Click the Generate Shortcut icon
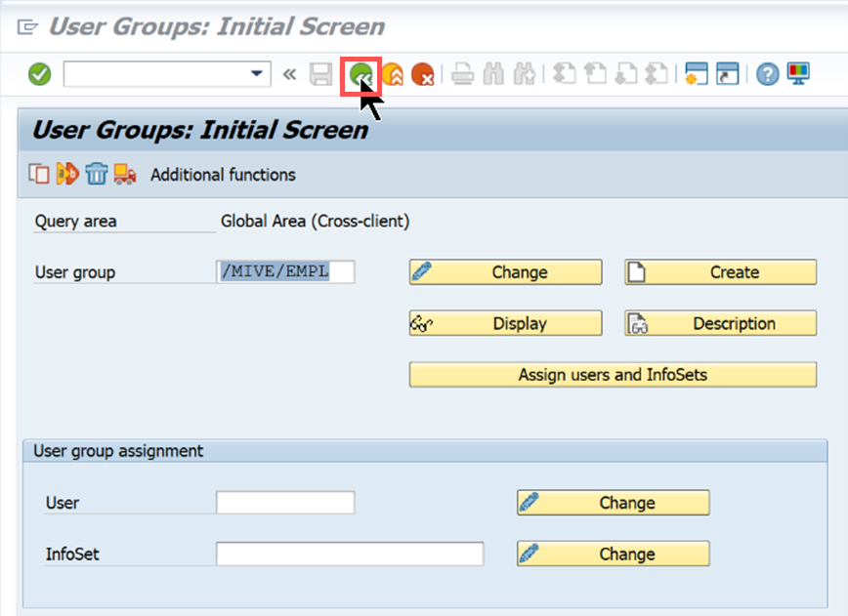The image size is (848, 616). tap(728, 74)
